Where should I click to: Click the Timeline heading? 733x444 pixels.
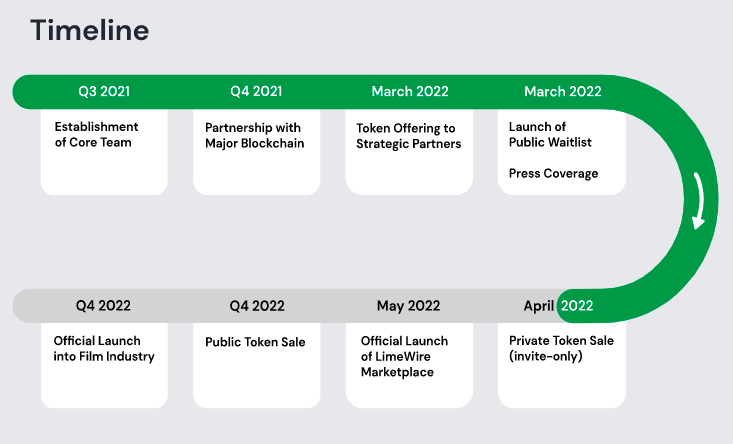(90, 31)
